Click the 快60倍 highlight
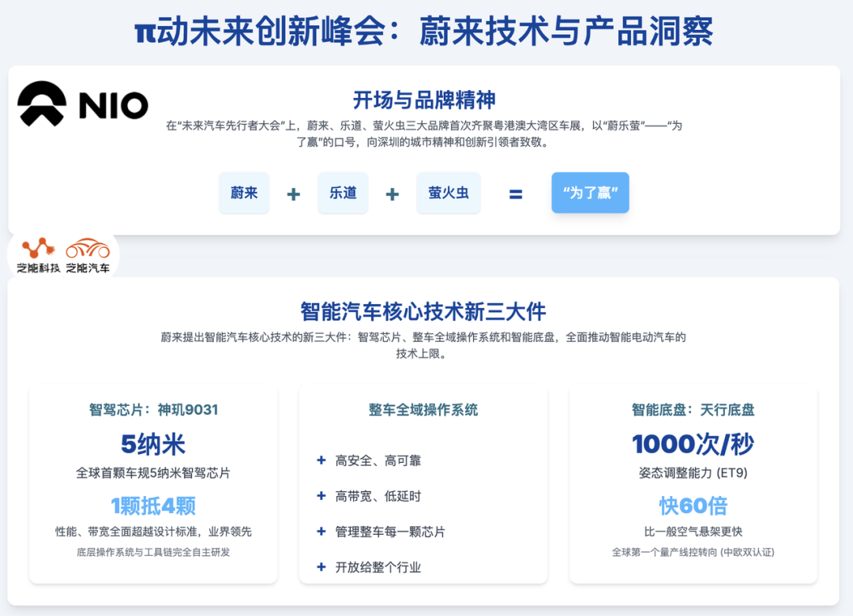The height and width of the screenshot is (616, 853). pyautogui.click(x=693, y=506)
